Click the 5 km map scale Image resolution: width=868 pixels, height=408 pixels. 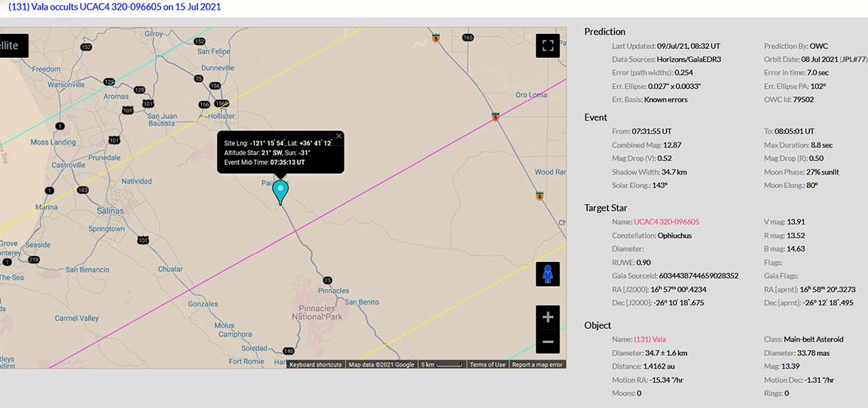tap(442, 364)
